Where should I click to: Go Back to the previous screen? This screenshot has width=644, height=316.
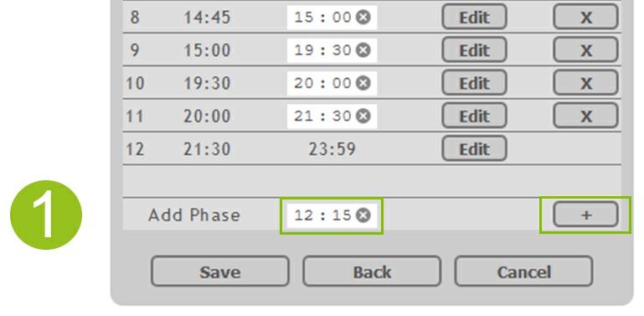tap(372, 272)
